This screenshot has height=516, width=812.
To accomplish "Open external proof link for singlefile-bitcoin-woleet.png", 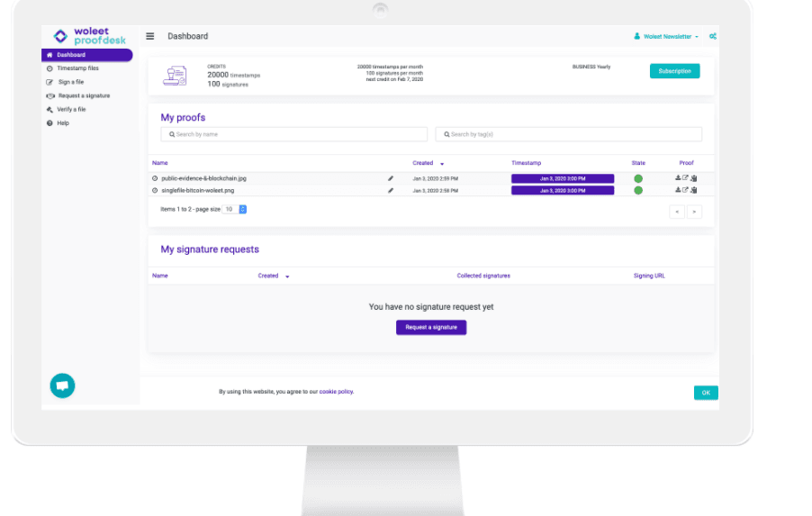I will coord(685,190).
